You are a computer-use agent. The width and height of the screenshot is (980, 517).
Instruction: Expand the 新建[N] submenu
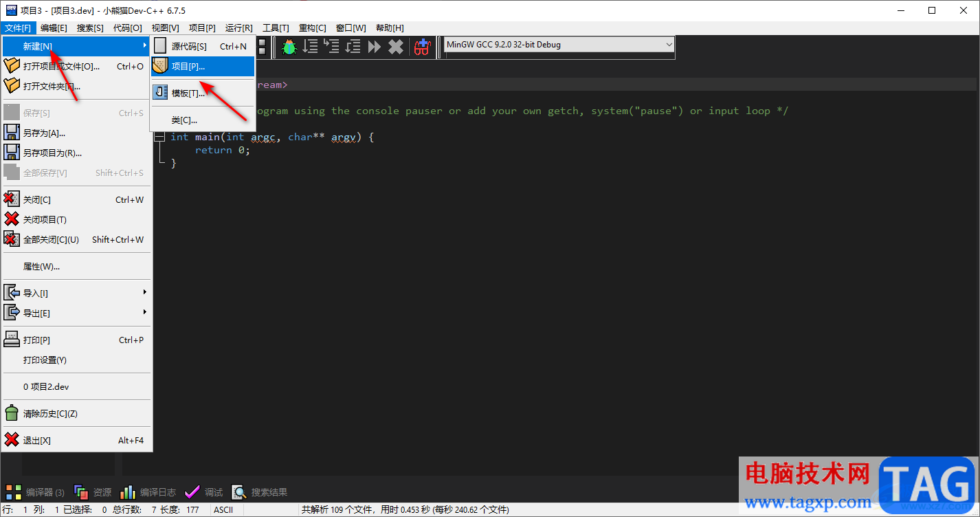coord(76,46)
